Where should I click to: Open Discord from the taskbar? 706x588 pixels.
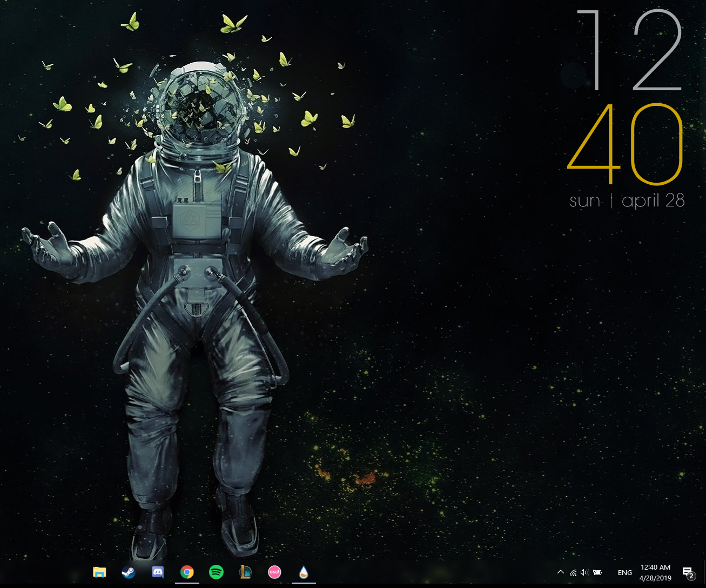[x=158, y=572]
